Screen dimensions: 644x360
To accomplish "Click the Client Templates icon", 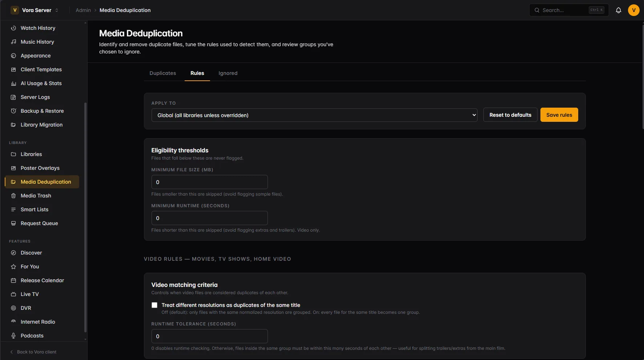I will (13, 69).
